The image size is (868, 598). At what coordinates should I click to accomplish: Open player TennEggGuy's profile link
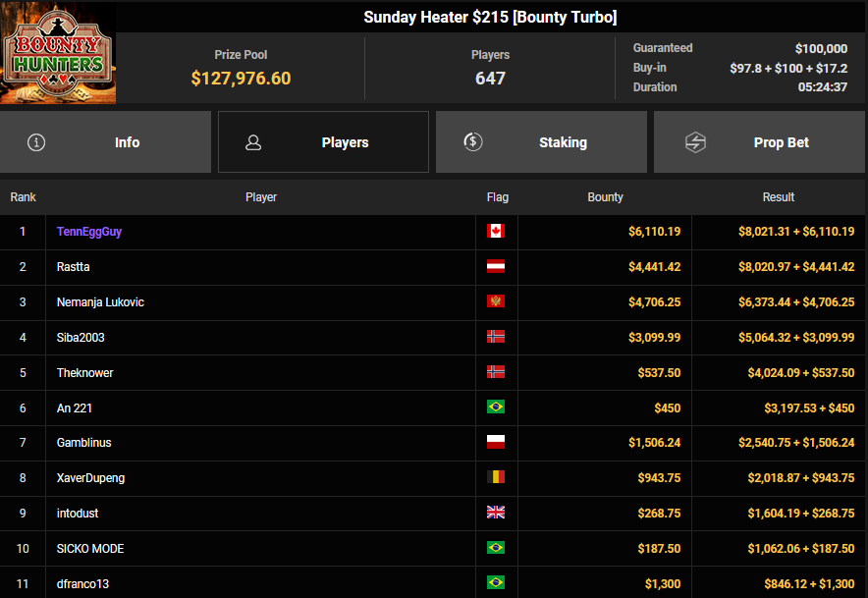(x=89, y=232)
